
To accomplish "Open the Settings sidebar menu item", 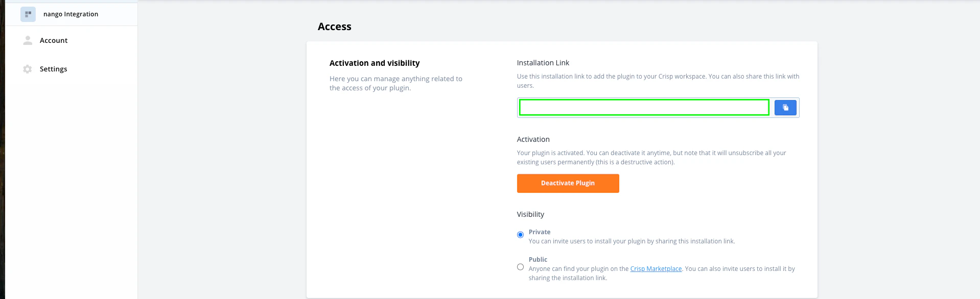I will [54, 69].
